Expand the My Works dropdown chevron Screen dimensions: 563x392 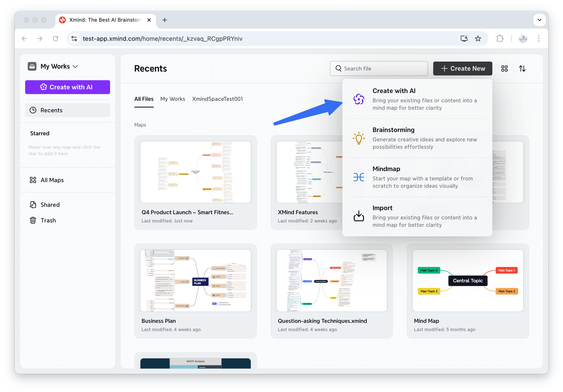[x=76, y=66]
